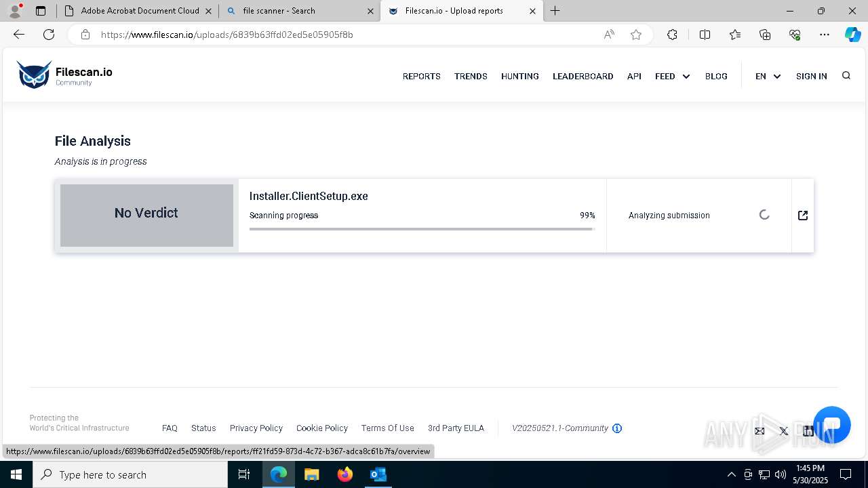
Task: Click the X (Twitter) footer icon
Action: [x=784, y=431]
